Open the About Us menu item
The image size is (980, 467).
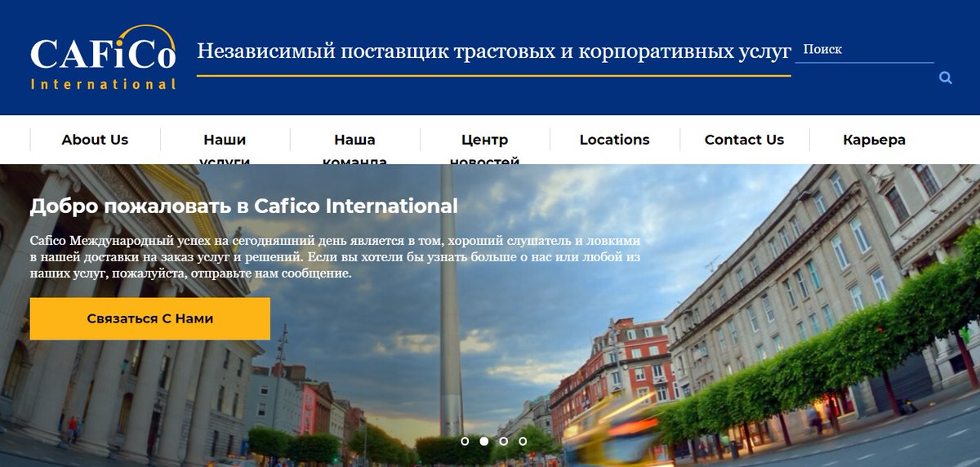pos(95,140)
